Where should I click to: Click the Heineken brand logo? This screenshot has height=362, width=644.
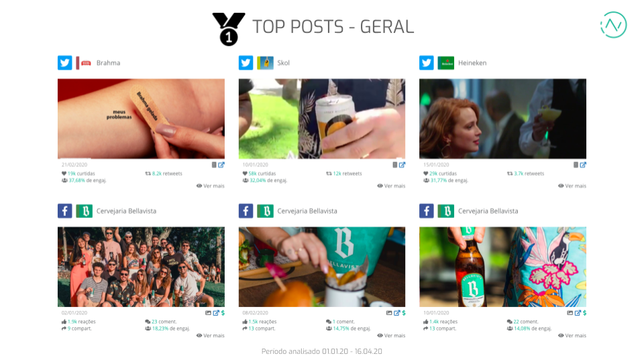pos(445,63)
